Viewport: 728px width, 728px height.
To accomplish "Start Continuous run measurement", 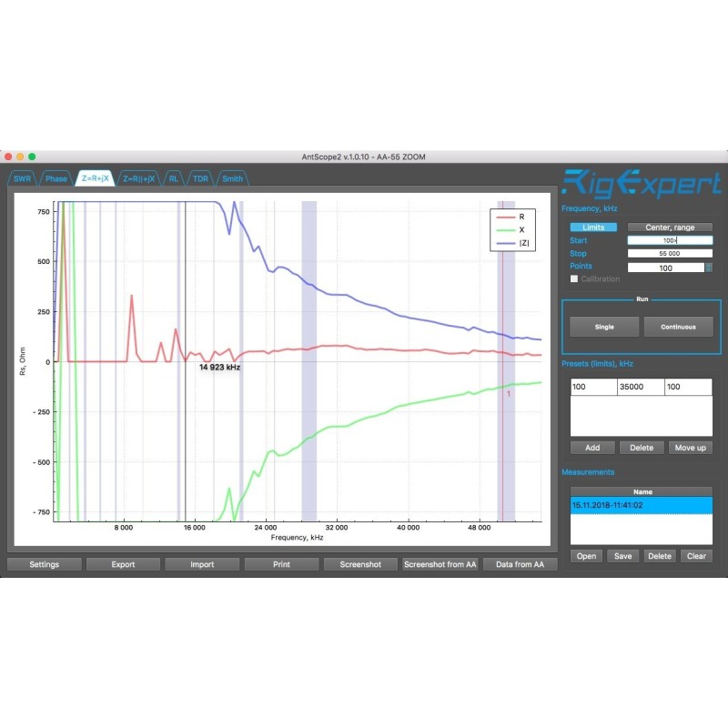I will 678,327.
